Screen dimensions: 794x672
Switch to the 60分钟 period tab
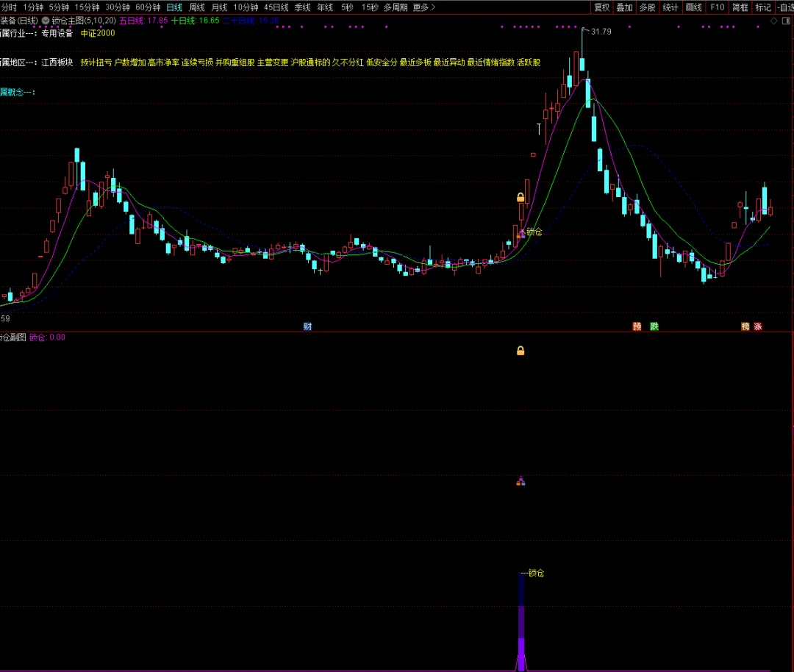click(148, 7)
